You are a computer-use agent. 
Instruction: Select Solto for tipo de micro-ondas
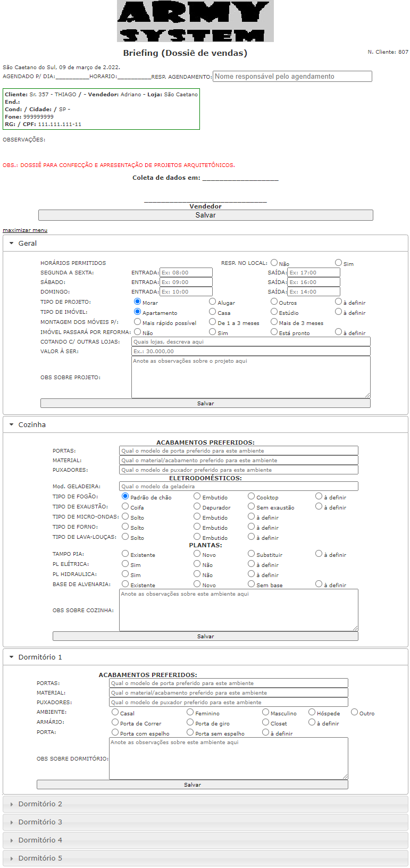click(x=125, y=516)
